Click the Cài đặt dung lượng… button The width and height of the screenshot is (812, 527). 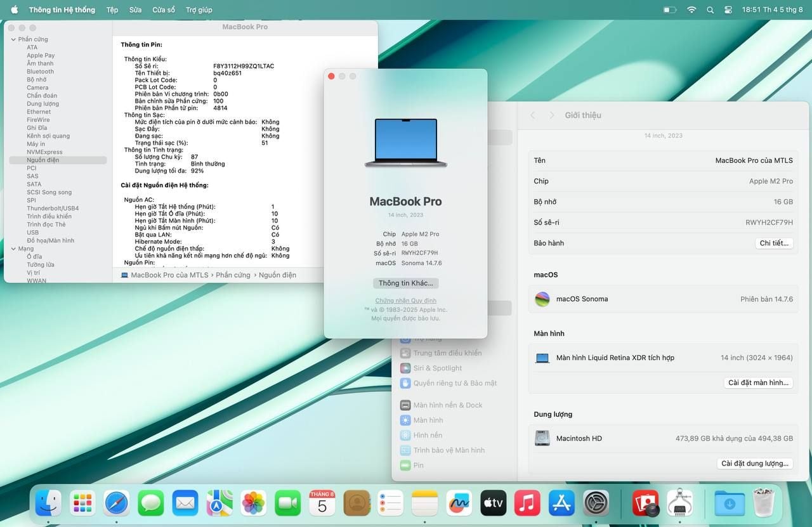coord(755,464)
